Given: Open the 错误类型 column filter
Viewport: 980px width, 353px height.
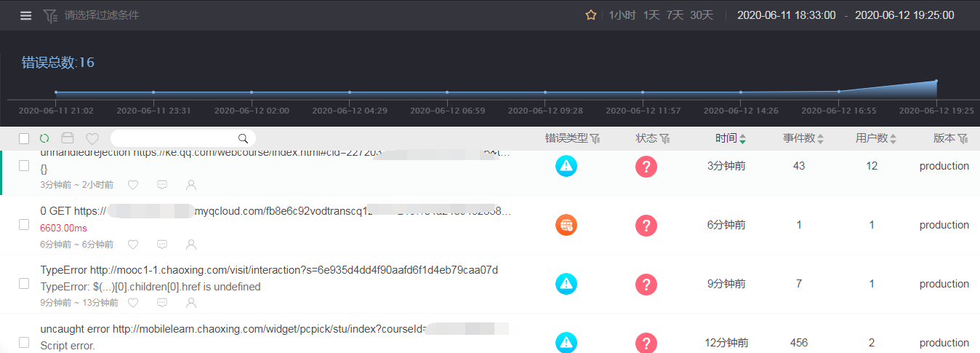Looking at the screenshot, I should click(595, 138).
